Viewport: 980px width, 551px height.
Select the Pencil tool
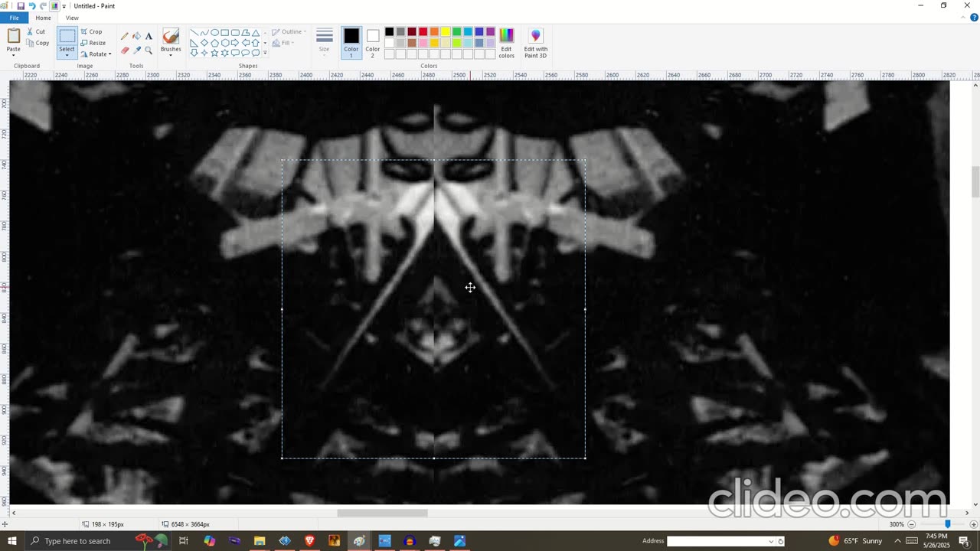pyautogui.click(x=125, y=36)
